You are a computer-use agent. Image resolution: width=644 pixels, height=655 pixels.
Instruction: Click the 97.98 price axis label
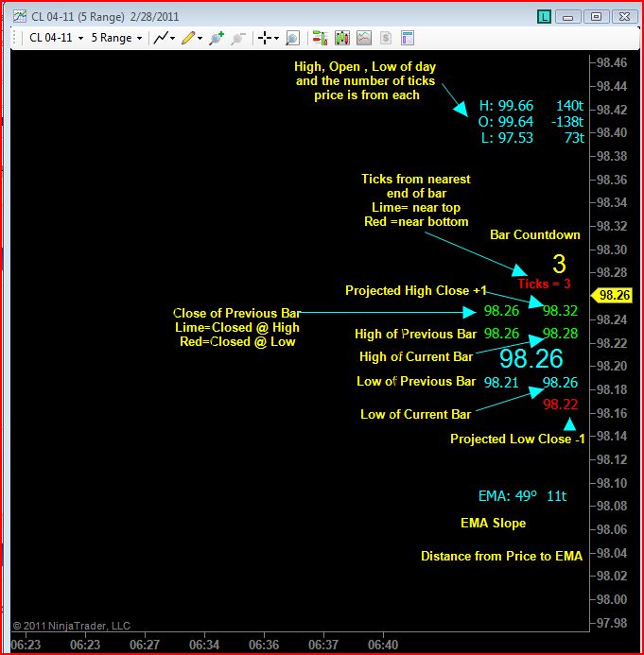[612, 623]
